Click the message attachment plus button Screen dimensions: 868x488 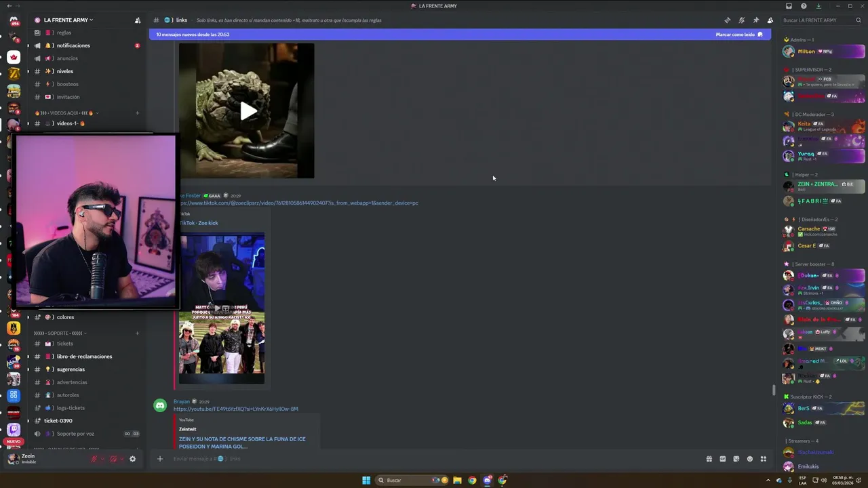pyautogui.click(x=160, y=459)
